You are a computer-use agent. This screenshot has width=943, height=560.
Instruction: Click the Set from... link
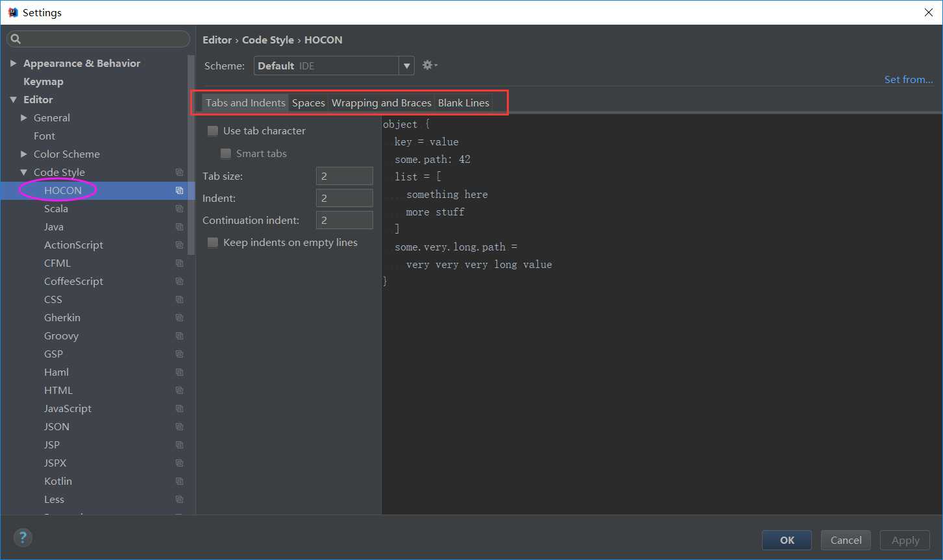tap(909, 79)
